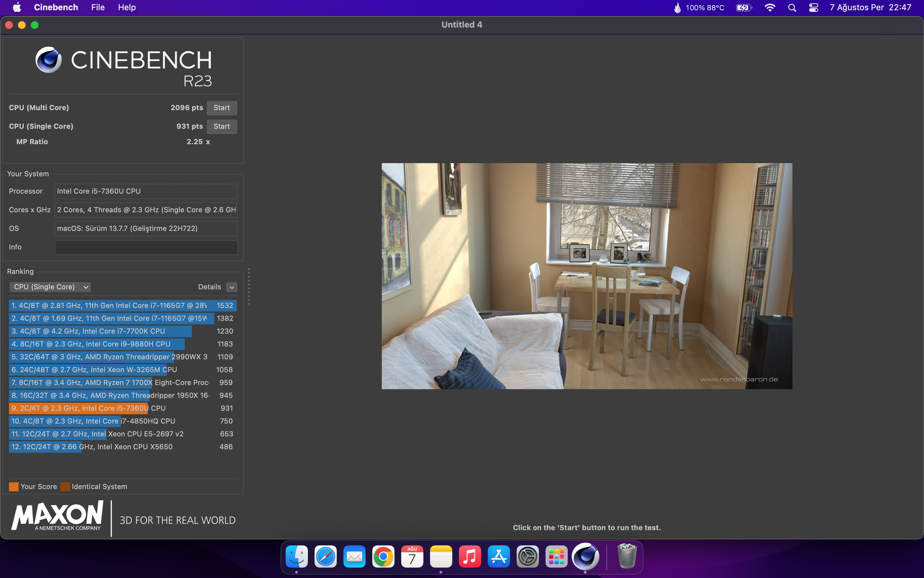This screenshot has width=924, height=578.
Task: Select ranking row Xeon X5650
Action: click(x=123, y=447)
